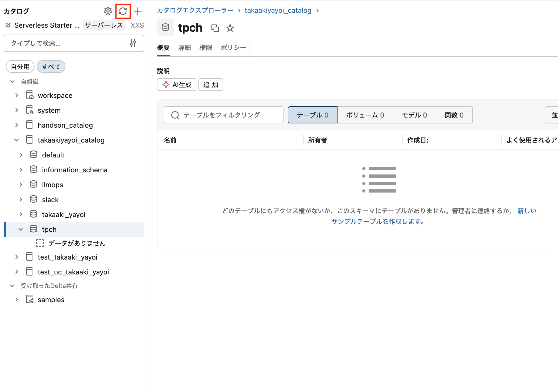Viewport: 558px width, 392px height.
Task: Select the モデル 0 tab
Action: (414, 115)
